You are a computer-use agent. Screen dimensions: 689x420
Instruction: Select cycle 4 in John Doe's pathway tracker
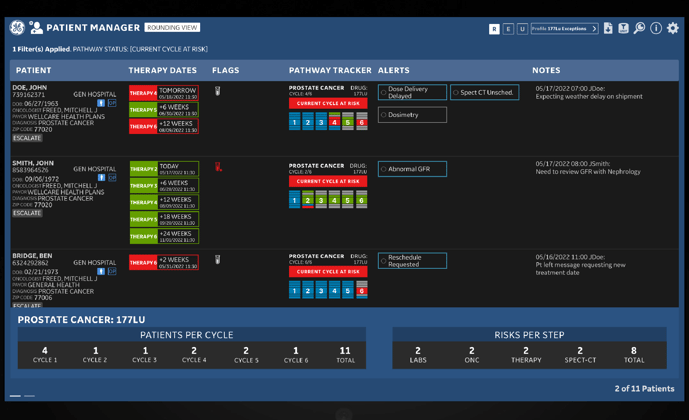[x=335, y=122]
